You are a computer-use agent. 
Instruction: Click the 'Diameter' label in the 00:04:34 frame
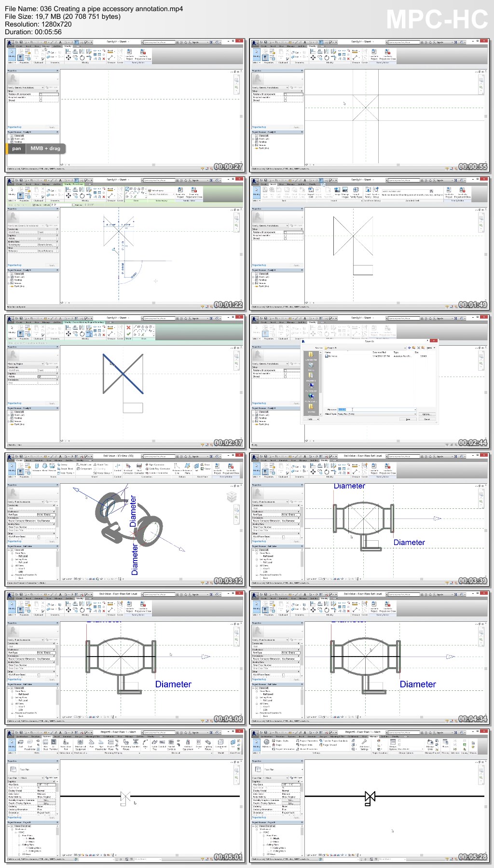pos(418,684)
